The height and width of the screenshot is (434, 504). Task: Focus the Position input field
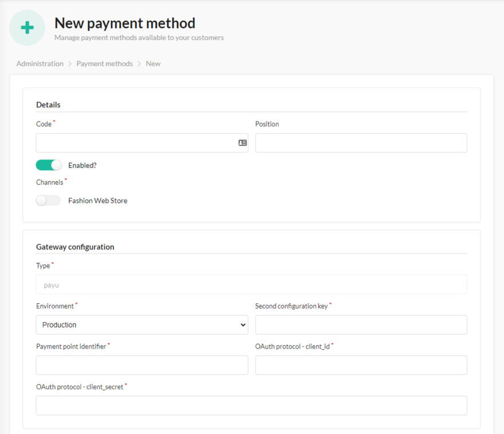tap(361, 143)
